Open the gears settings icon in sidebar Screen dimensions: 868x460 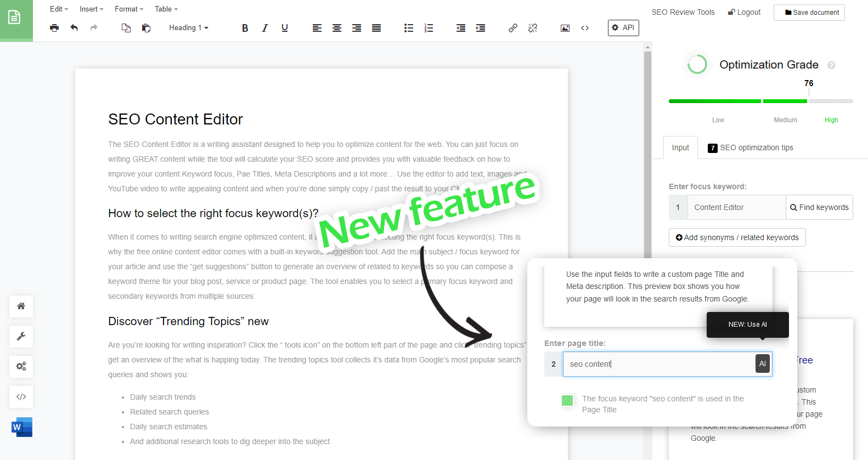(x=21, y=366)
